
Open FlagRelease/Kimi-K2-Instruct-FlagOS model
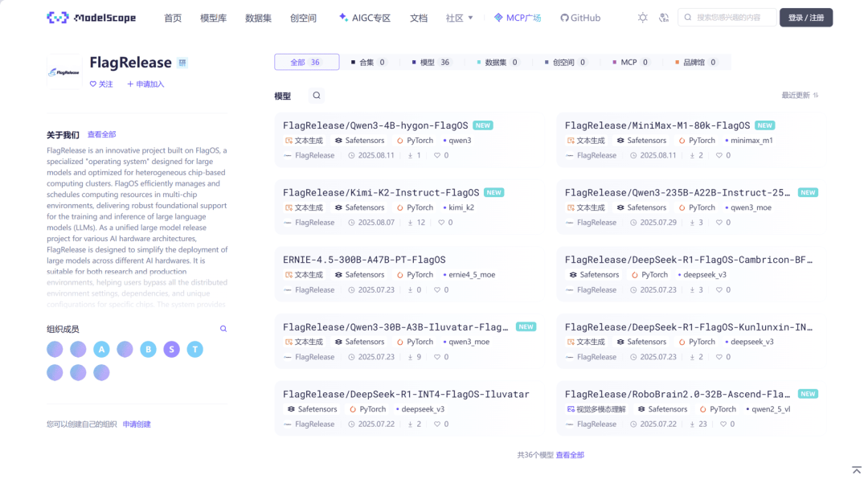[x=381, y=193]
